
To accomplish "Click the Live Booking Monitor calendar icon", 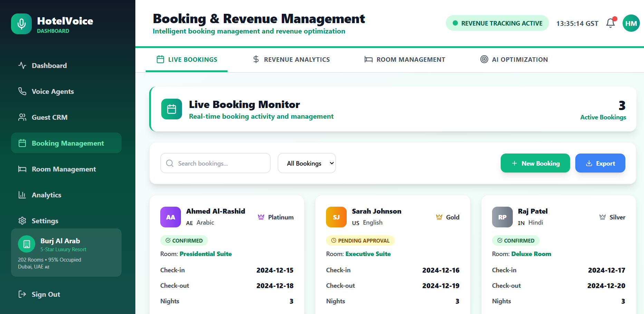I will coord(172,109).
